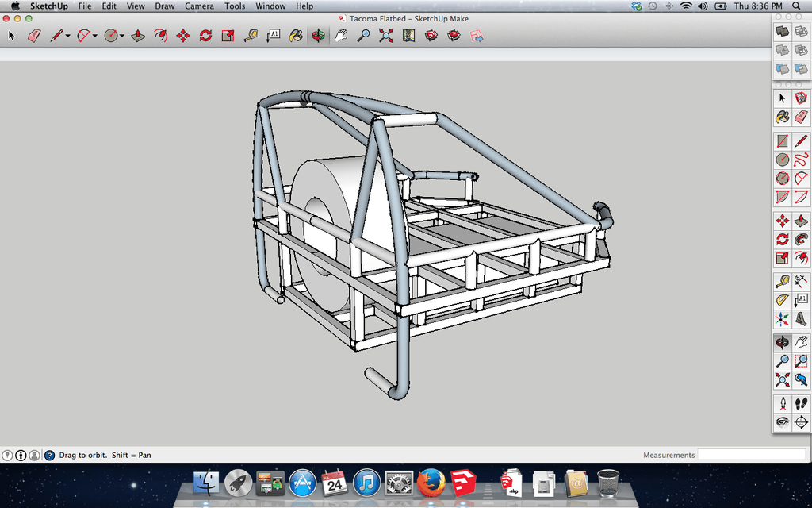Click the Orbit tool in the top toolbar
The height and width of the screenshot is (508, 812).
pos(318,36)
